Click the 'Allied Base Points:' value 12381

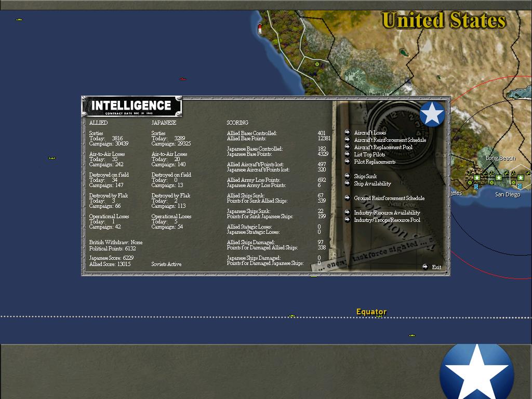tap(324, 138)
